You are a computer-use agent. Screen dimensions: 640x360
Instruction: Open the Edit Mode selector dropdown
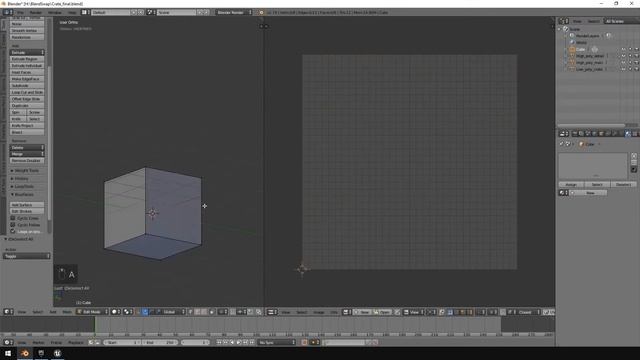point(93,312)
